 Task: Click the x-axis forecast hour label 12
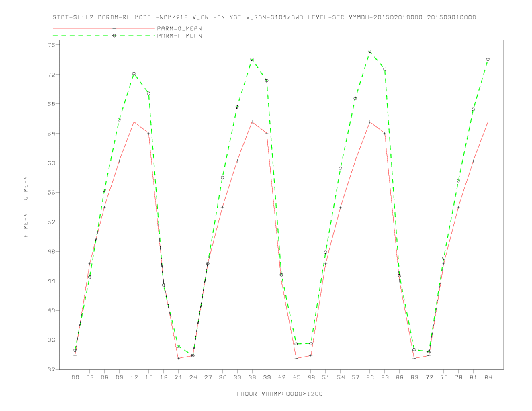coord(134,377)
